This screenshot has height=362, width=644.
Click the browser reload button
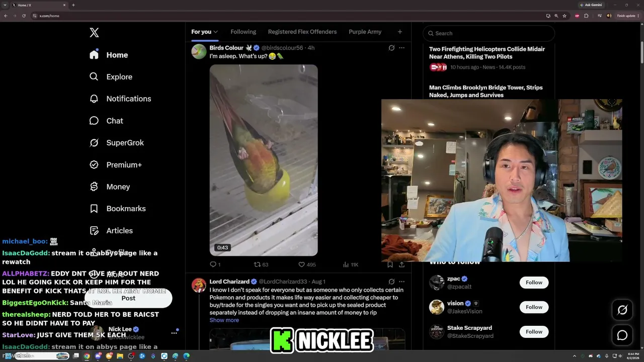(x=24, y=16)
